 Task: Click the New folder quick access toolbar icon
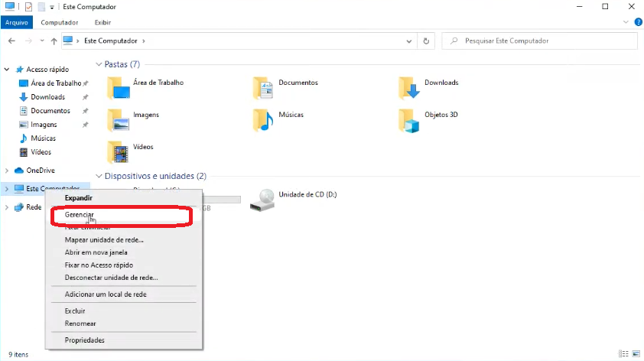click(x=41, y=7)
